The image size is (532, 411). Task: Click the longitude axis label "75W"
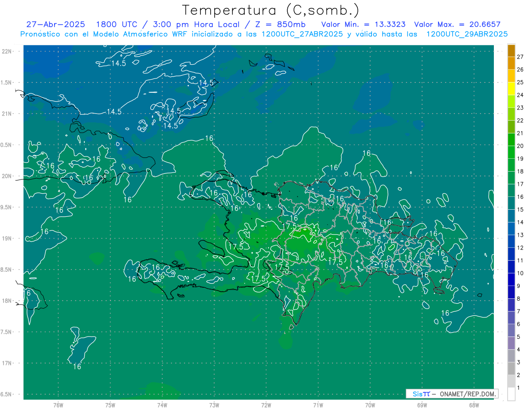click(110, 405)
